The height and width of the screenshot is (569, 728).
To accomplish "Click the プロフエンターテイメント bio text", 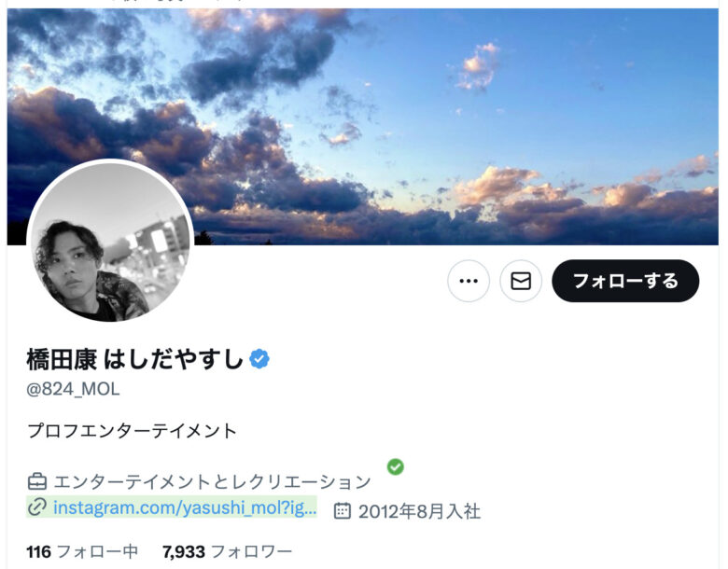I will click(133, 431).
